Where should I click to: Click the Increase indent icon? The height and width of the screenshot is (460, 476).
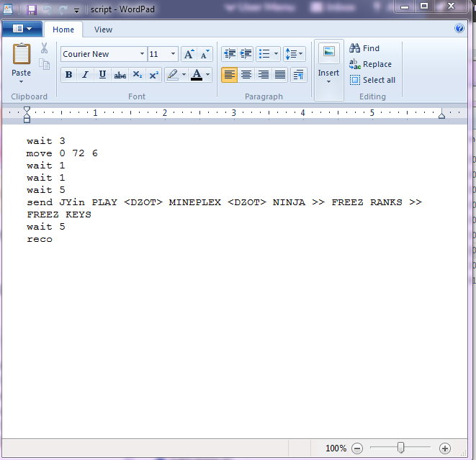click(x=246, y=54)
